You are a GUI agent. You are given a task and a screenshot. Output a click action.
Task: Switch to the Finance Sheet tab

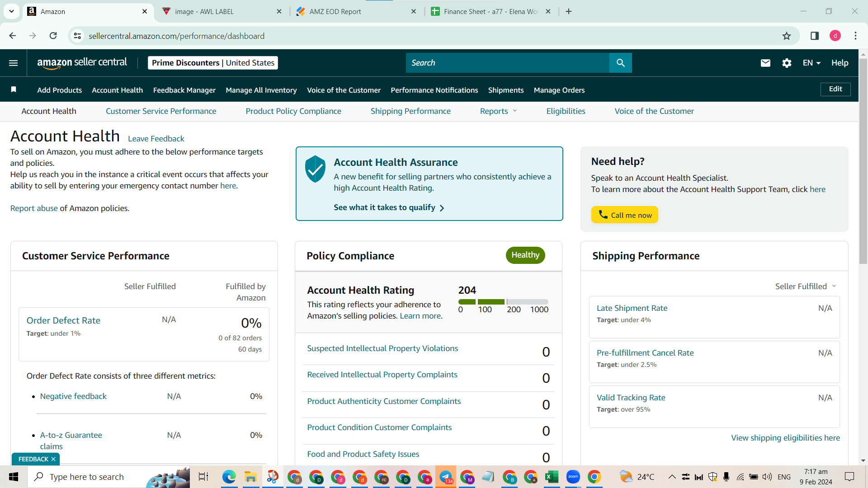click(491, 11)
